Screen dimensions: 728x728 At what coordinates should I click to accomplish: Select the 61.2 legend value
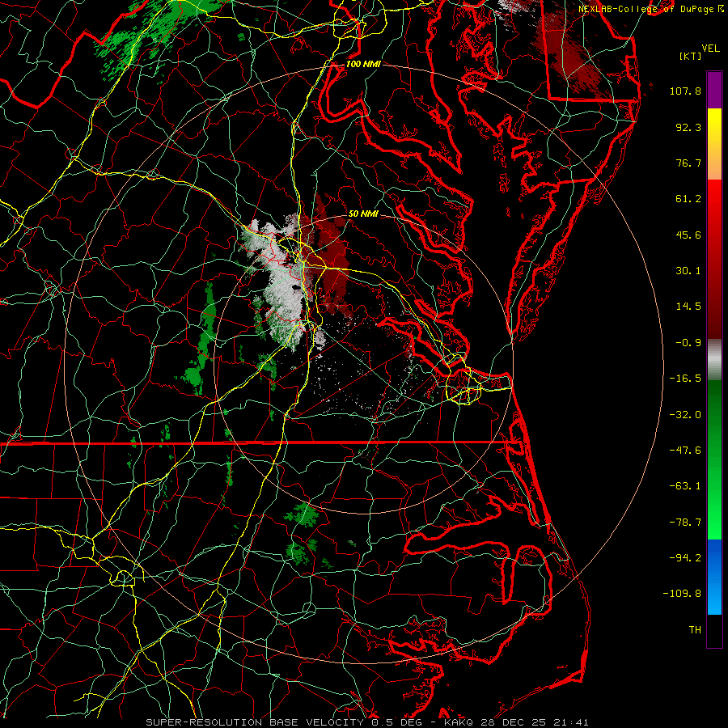pyautogui.click(x=688, y=199)
